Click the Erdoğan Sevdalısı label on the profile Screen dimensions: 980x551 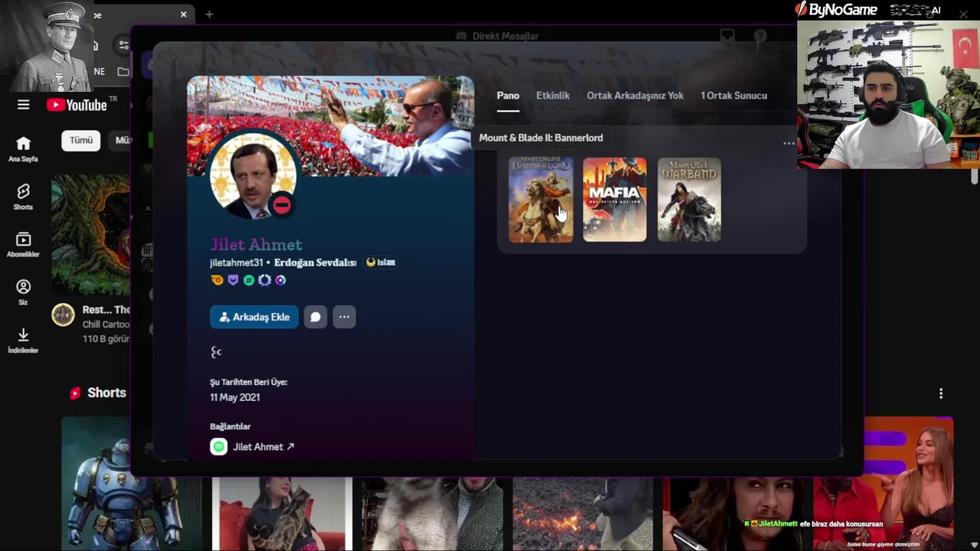click(x=315, y=262)
